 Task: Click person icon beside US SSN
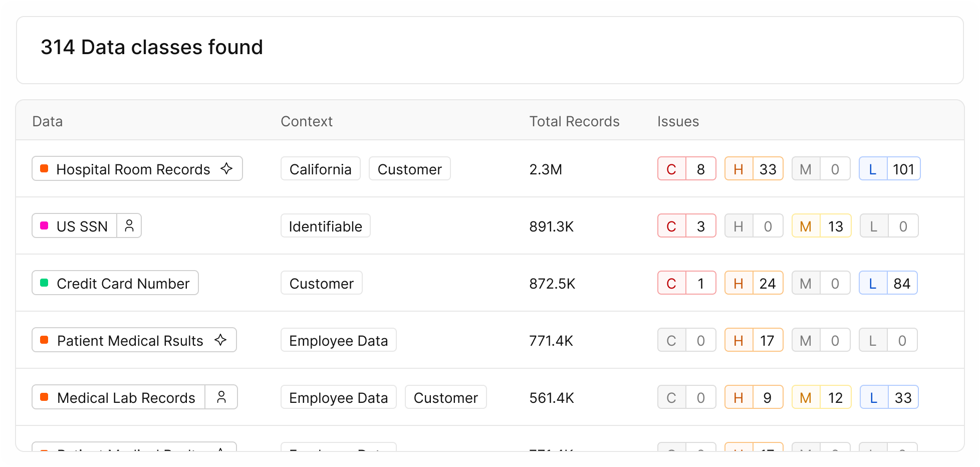[x=129, y=226]
